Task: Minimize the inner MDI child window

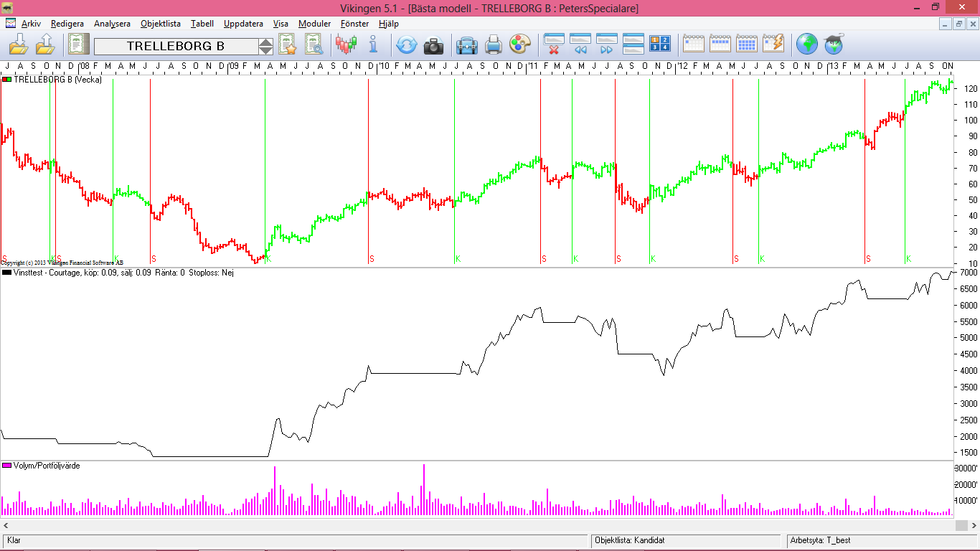Action: pyautogui.click(x=946, y=24)
